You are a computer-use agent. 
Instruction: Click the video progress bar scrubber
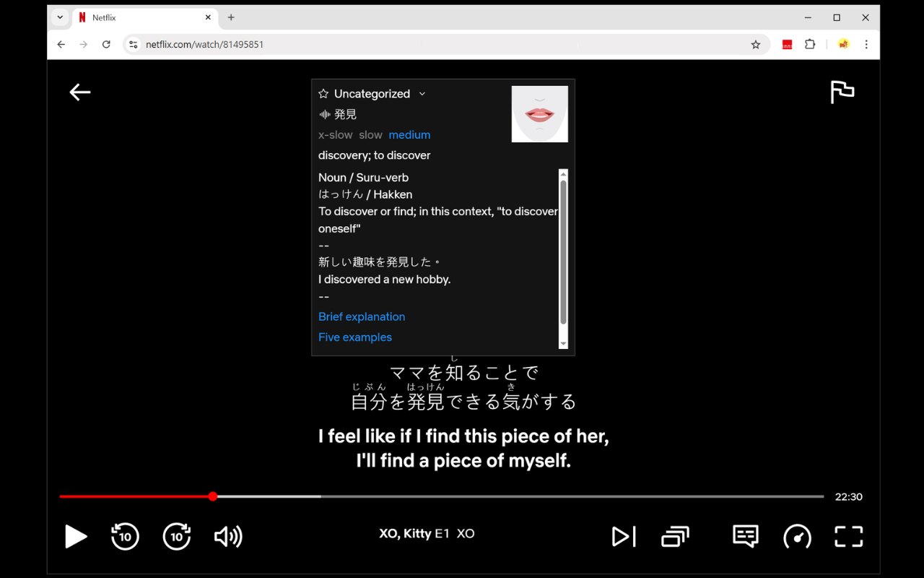tap(213, 496)
